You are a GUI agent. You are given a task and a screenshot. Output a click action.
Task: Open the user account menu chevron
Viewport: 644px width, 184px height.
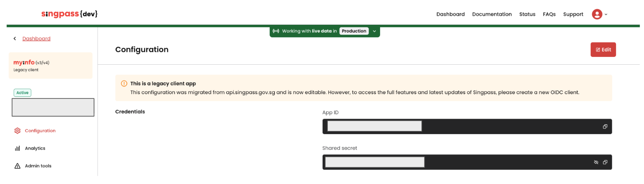click(x=606, y=15)
